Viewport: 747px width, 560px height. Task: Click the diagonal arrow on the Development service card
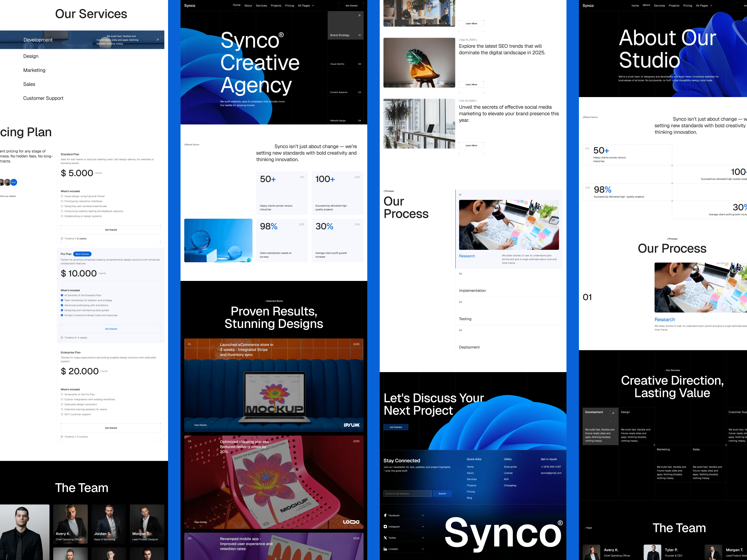(x=157, y=40)
